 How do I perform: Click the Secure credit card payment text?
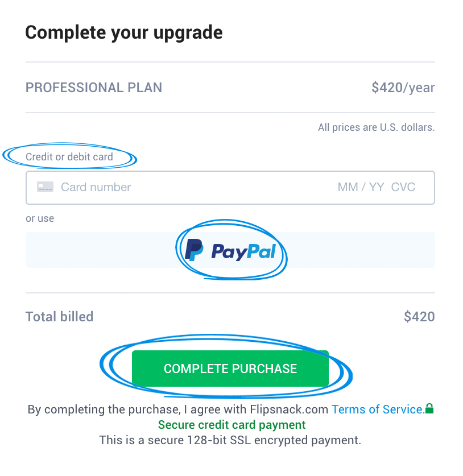[231, 425]
